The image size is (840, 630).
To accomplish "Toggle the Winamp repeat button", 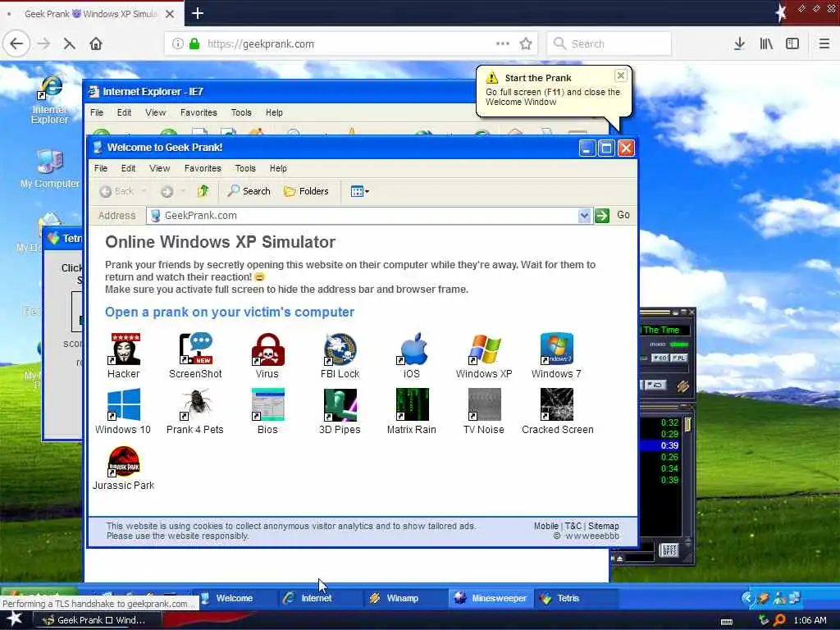I will (x=655, y=385).
